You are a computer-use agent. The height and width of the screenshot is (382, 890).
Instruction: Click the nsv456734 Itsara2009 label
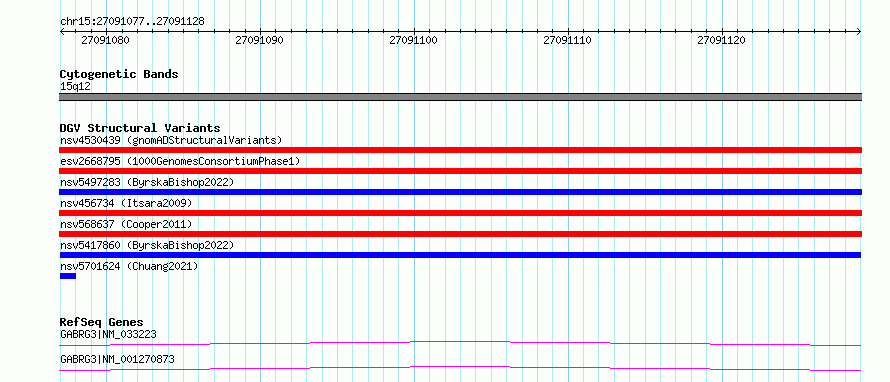point(126,203)
